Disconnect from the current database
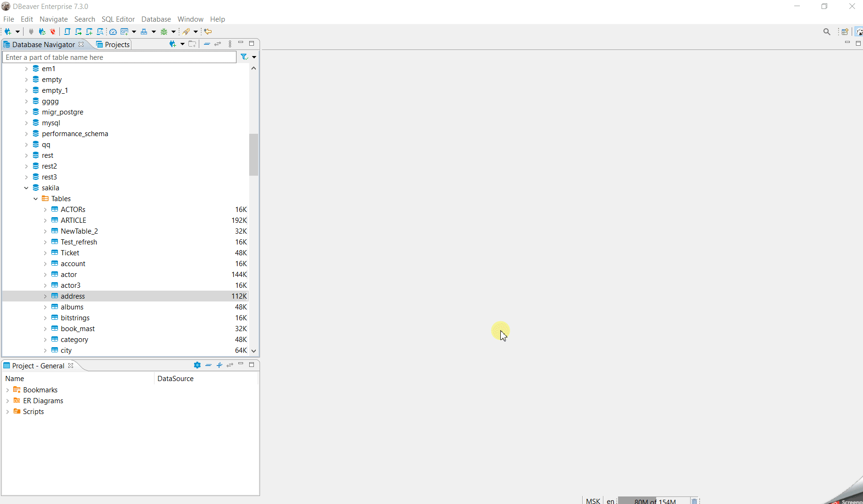This screenshot has height=504, width=863. pyautogui.click(x=53, y=32)
